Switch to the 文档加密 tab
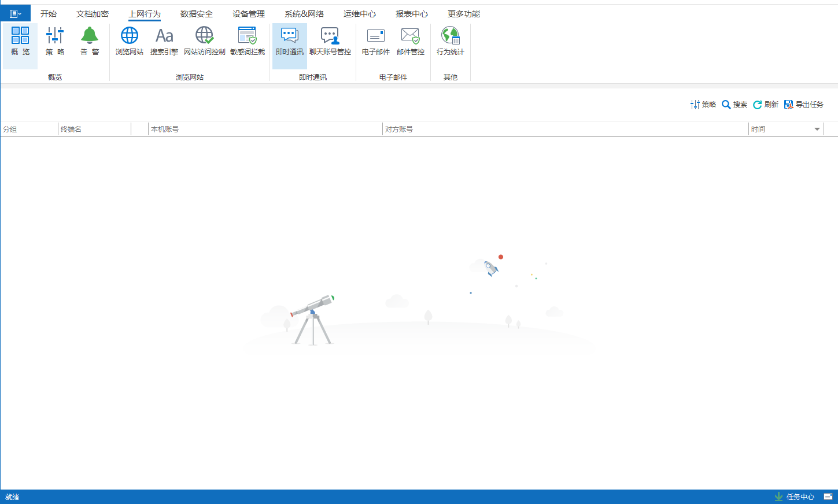Image resolution: width=838 pixels, height=504 pixels. click(93, 14)
